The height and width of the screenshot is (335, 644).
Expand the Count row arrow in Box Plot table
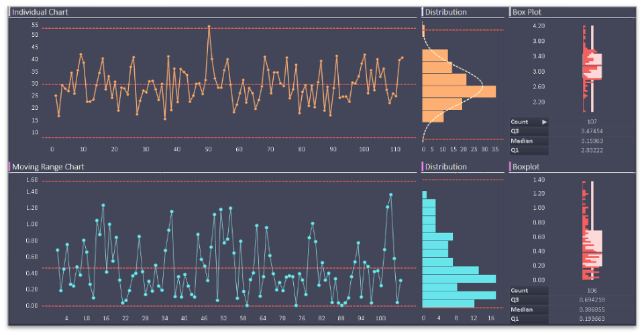click(545, 122)
